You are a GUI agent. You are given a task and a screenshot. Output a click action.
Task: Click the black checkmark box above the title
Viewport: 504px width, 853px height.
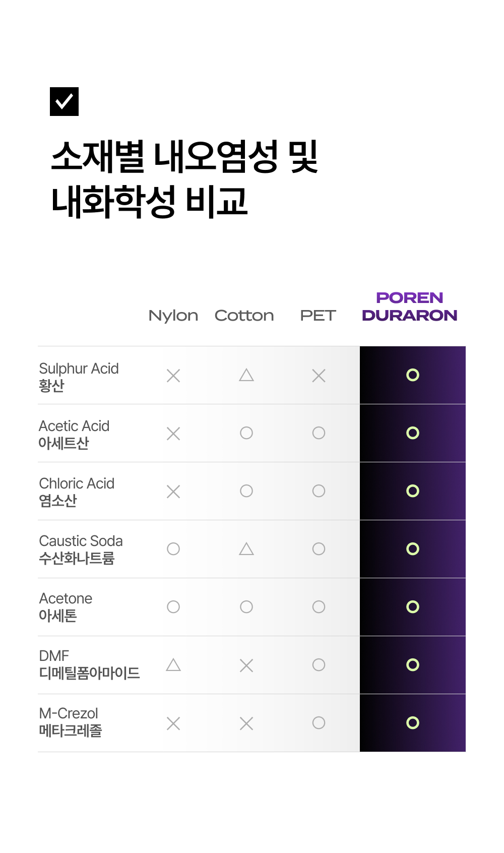tap(64, 101)
